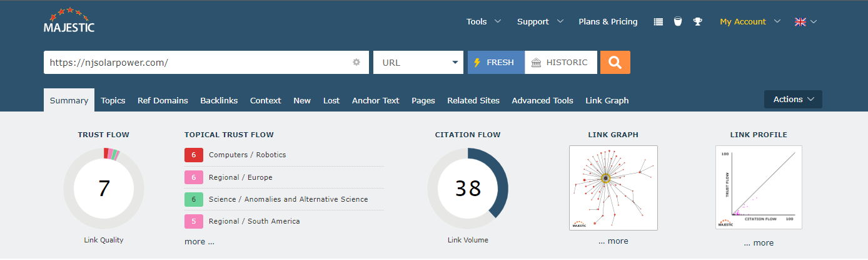
Task: Go to Plans & Pricing
Action: click(608, 21)
